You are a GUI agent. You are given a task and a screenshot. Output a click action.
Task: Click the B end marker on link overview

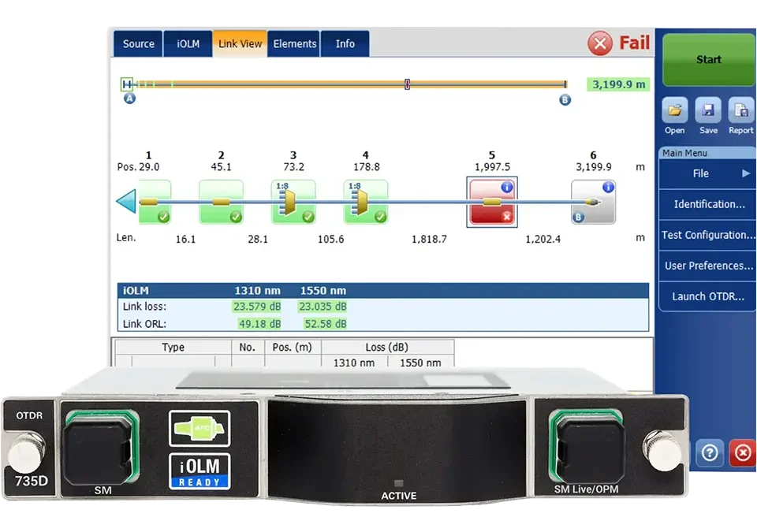click(x=565, y=100)
